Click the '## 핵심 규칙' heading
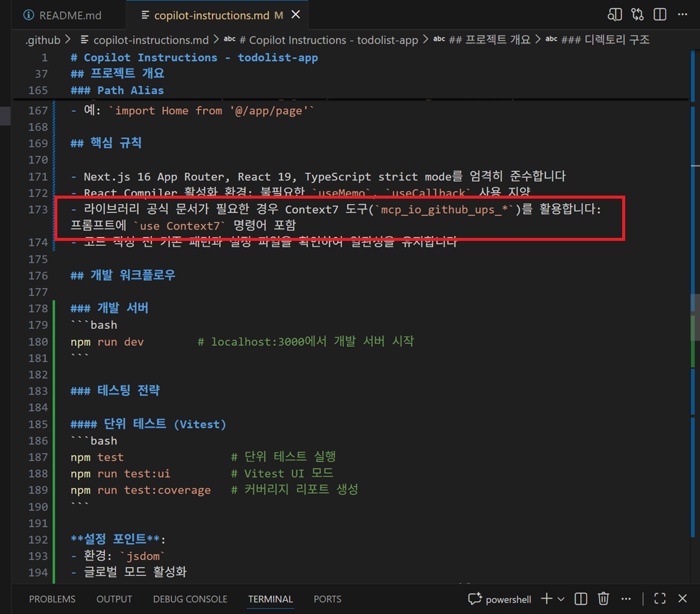700x614 pixels. [x=106, y=143]
